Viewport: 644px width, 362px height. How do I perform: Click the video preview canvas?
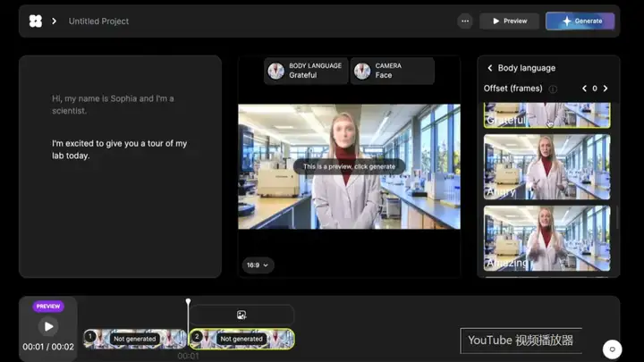tap(349, 166)
